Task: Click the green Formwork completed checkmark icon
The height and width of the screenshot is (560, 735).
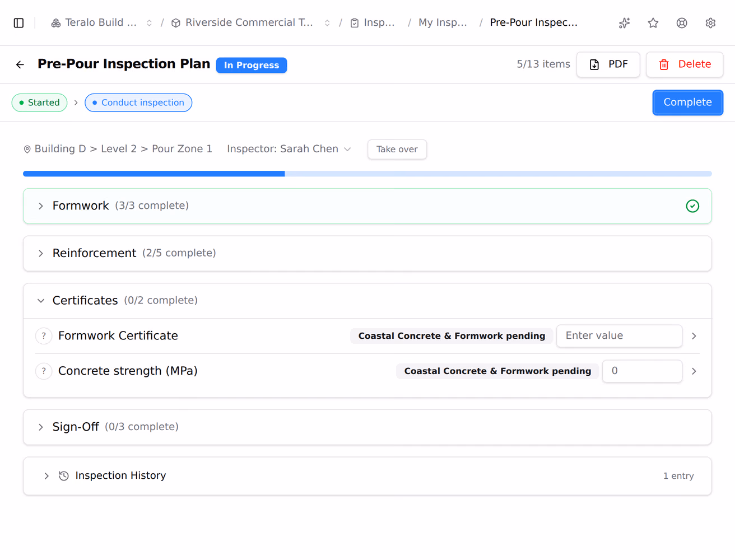Action: click(692, 206)
